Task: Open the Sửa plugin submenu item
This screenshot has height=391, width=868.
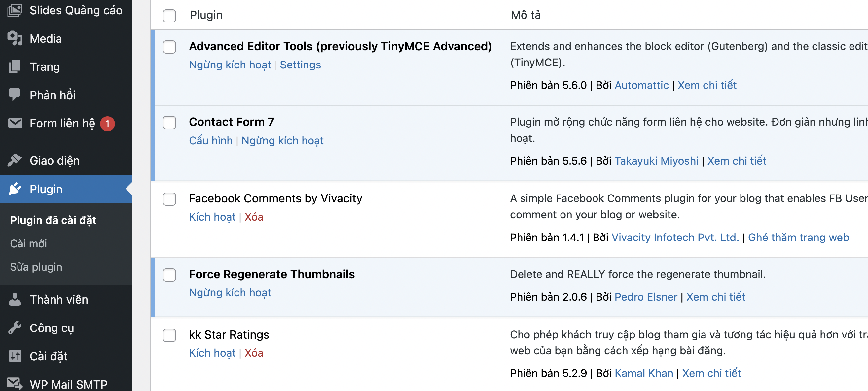Action: 36,267
